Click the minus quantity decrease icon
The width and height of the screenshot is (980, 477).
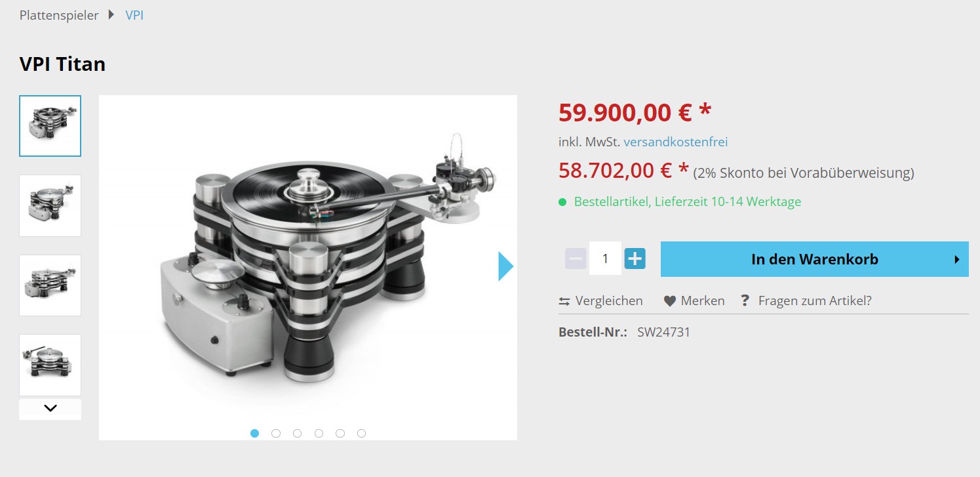point(576,259)
